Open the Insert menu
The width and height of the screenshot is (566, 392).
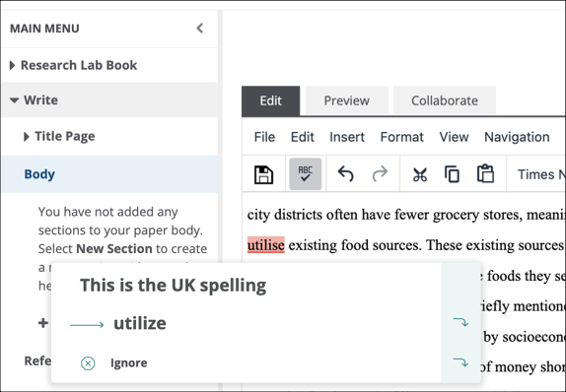(x=347, y=137)
